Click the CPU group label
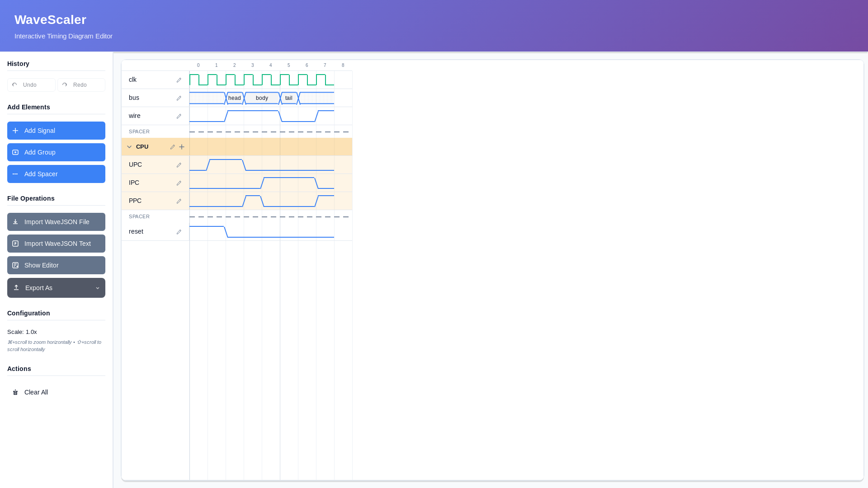Viewport: 868px width, 488px height. click(x=142, y=147)
